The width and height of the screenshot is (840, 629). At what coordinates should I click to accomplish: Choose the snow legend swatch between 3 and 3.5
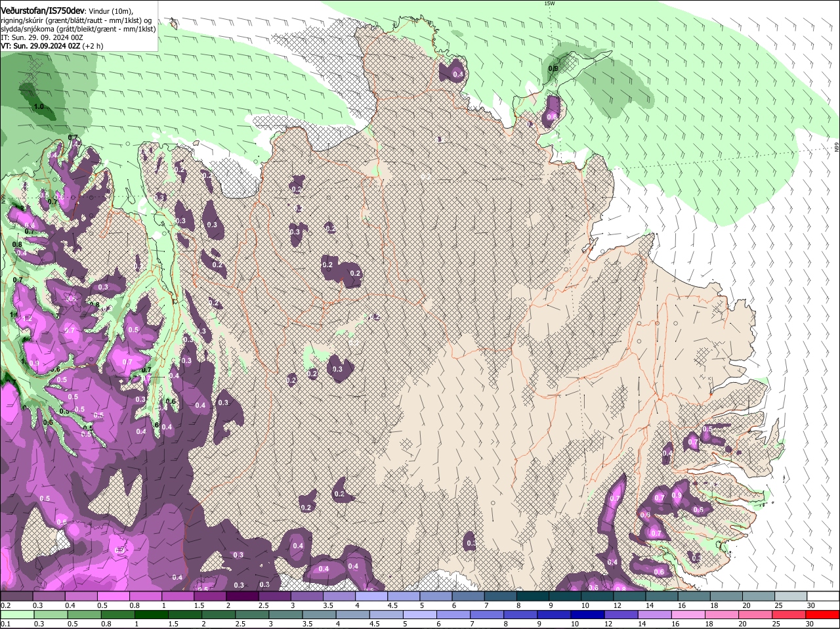tap(307, 596)
